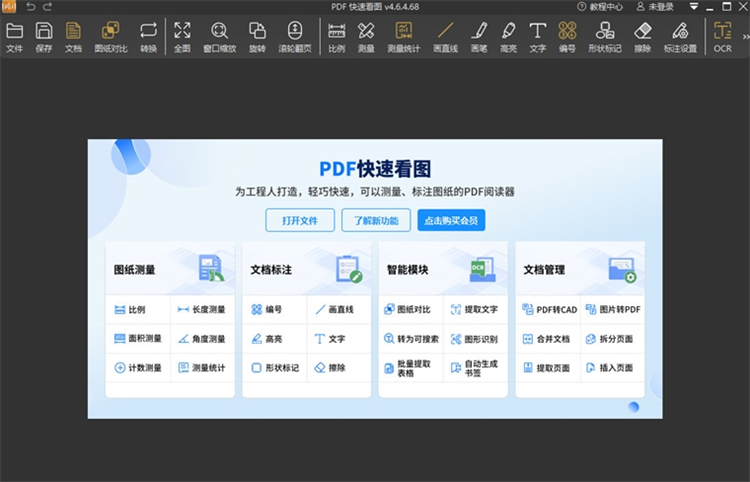Image resolution: width=750 pixels, height=482 pixels.
Task: Select 面积测量 in the 图纸测量 card
Action: [x=138, y=339]
